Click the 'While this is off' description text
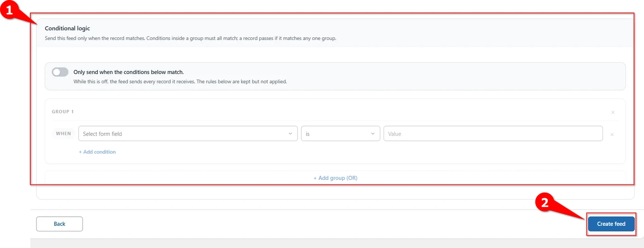This screenshot has width=644, height=248. tap(180, 82)
